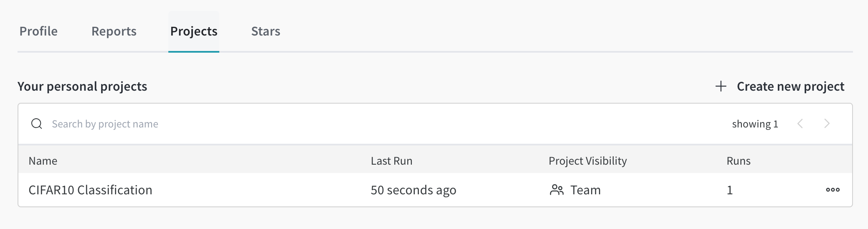
Task: Open the CIFAR10 Classification project
Action: (x=90, y=190)
